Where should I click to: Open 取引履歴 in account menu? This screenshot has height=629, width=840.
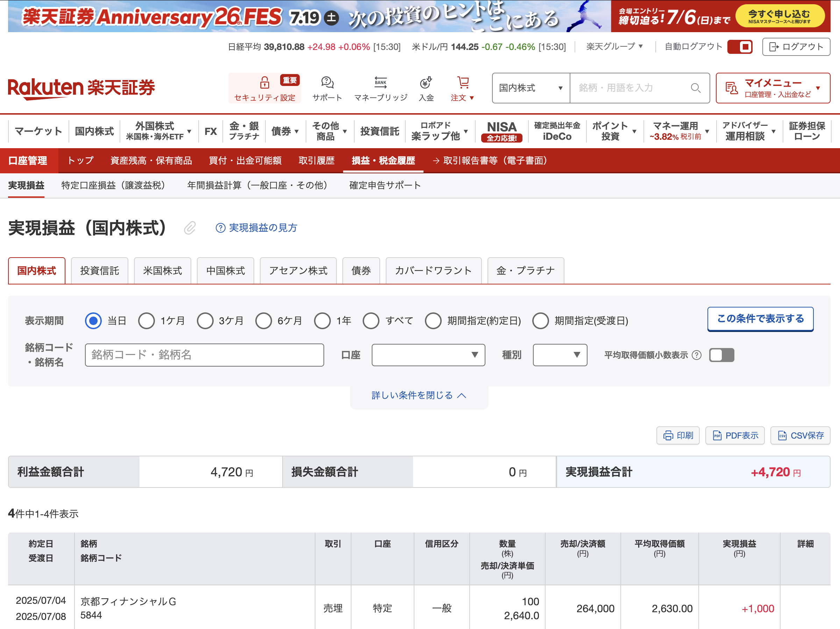click(x=316, y=160)
